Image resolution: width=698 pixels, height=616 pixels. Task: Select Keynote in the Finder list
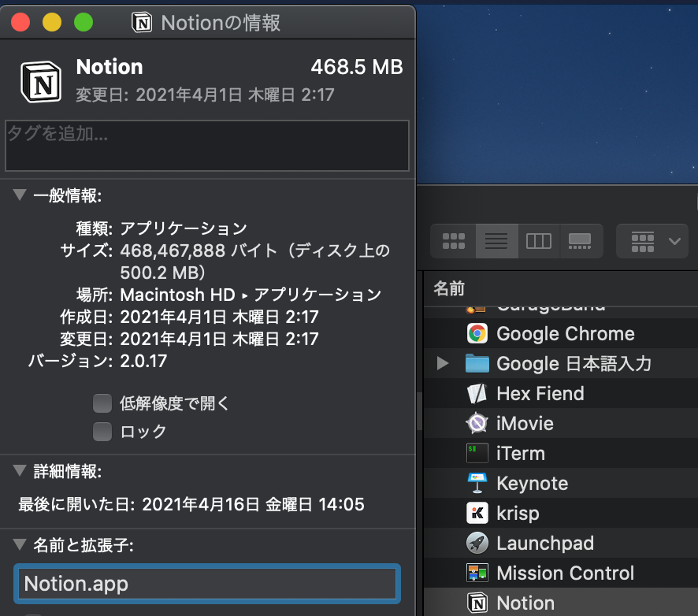point(533,484)
